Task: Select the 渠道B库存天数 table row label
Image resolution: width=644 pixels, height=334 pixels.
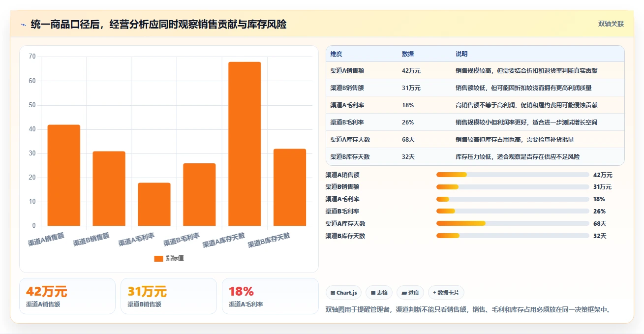Action: pyautogui.click(x=350, y=157)
